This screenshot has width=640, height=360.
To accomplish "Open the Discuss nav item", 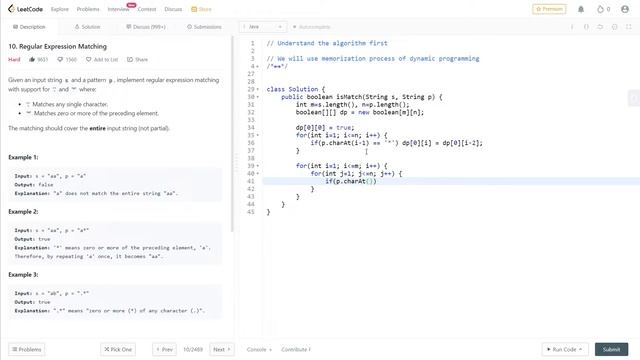I will (173, 9).
